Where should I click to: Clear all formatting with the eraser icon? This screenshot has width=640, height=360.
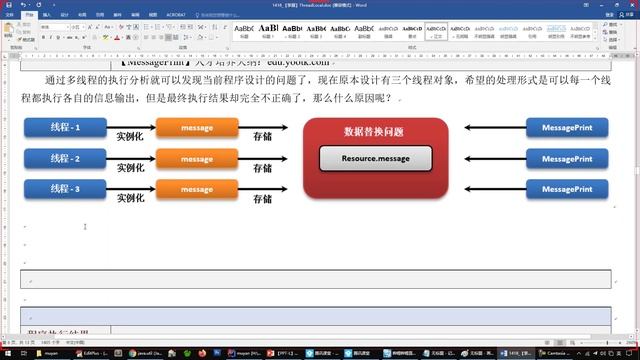click(121, 27)
